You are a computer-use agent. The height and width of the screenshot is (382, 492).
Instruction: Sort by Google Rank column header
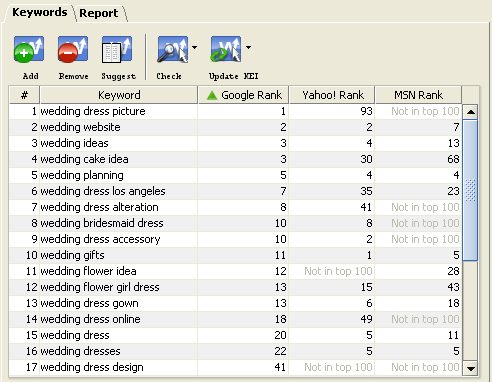[244, 95]
